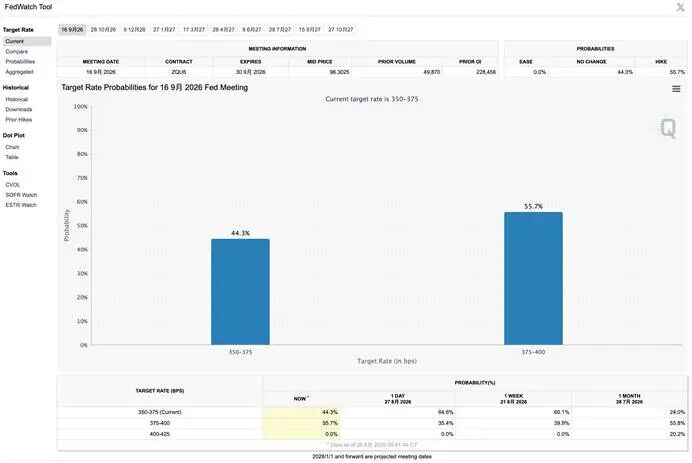Close the FedWatch Tool window
Image resolution: width=692 pixels, height=463 pixels.
pyautogui.click(x=680, y=7)
